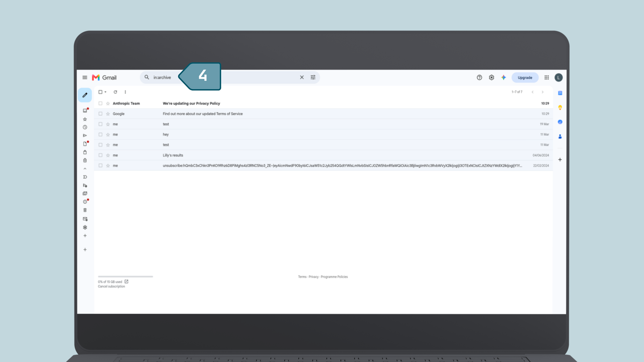Open the Starred folder icon in sidebar
The image size is (644, 362).
click(85, 119)
